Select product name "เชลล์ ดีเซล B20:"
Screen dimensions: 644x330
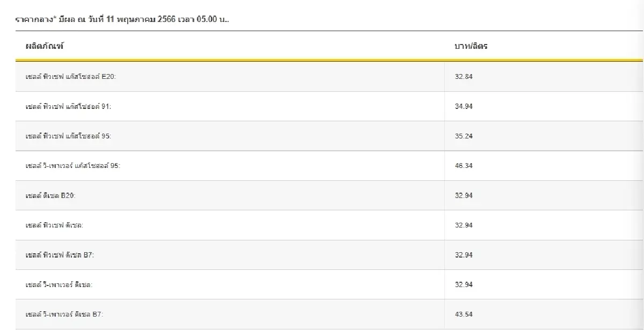tap(50, 195)
